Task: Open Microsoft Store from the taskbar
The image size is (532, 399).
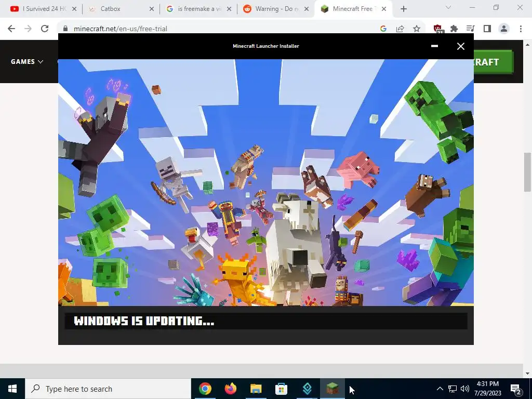Action: pyautogui.click(x=281, y=389)
